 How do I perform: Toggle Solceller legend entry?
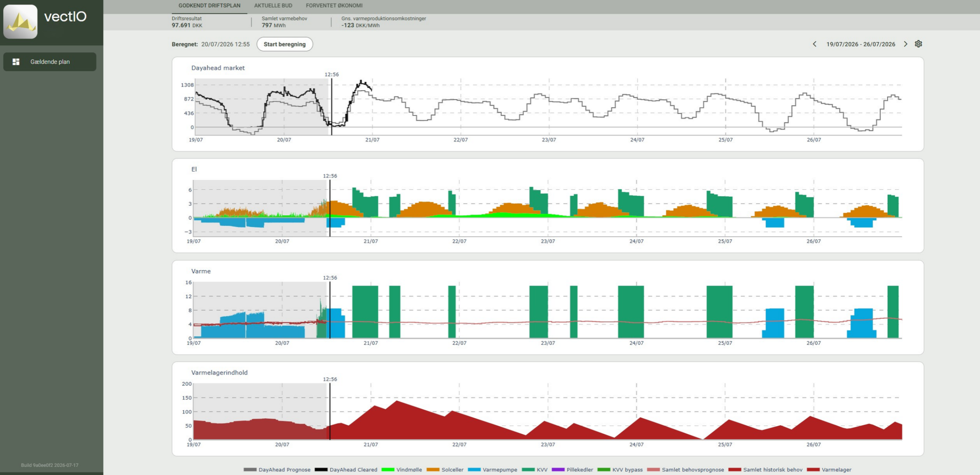tap(445, 470)
